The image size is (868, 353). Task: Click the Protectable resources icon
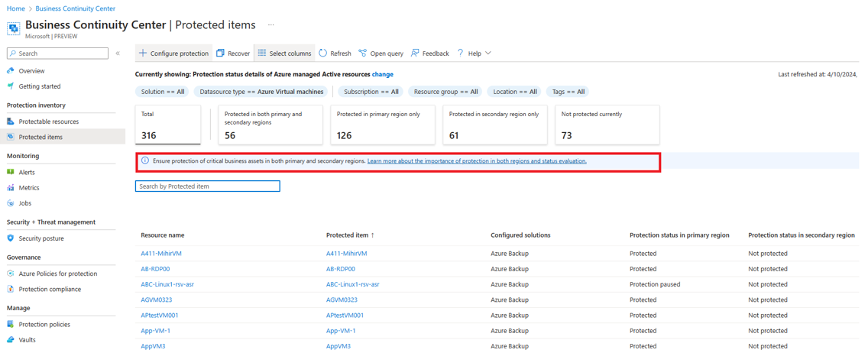[x=11, y=121]
